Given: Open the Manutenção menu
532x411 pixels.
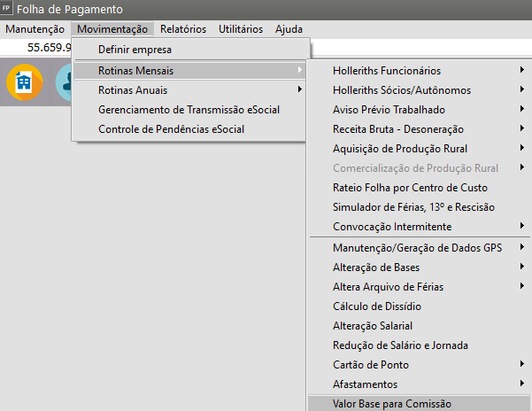Looking at the screenshot, I should point(35,28).
